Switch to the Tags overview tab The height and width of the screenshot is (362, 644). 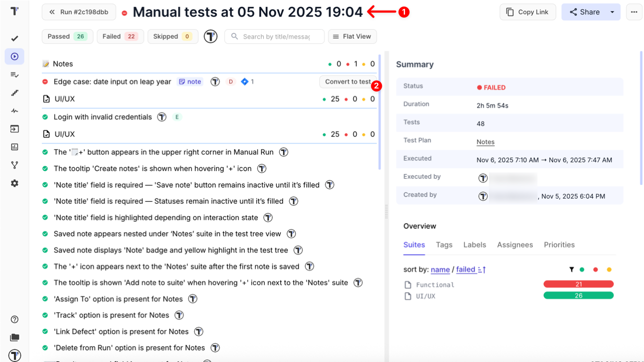pos(444,245)
